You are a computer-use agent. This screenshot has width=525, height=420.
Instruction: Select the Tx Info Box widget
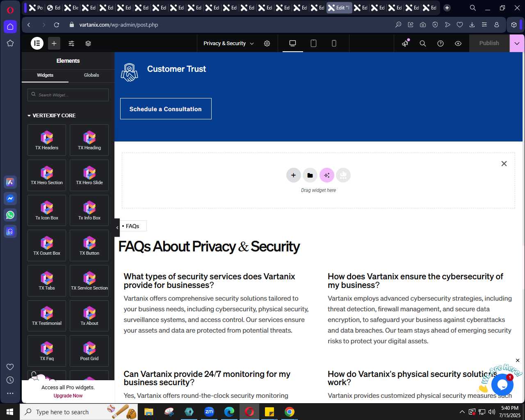point(89,210)
